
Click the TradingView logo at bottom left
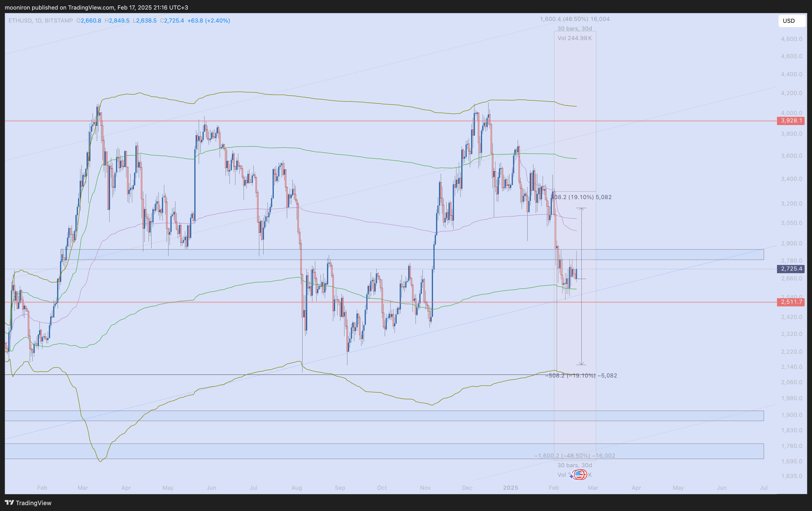pyautogui.click(x=10, y=503)
